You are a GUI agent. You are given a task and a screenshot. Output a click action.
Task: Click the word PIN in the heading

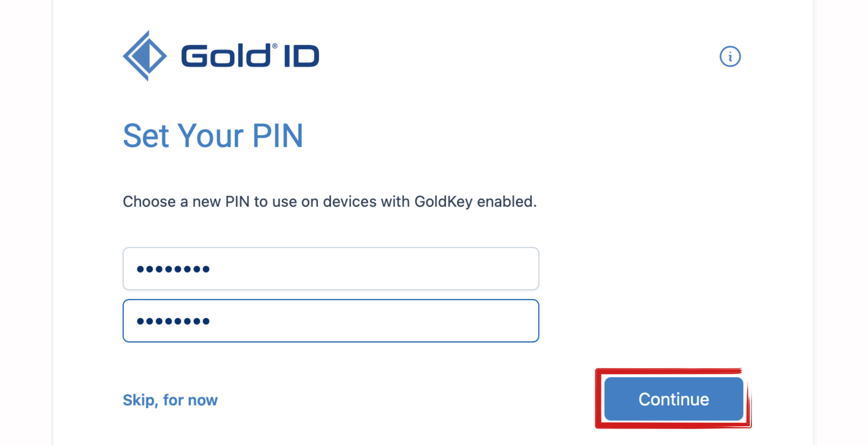[277, 136]
